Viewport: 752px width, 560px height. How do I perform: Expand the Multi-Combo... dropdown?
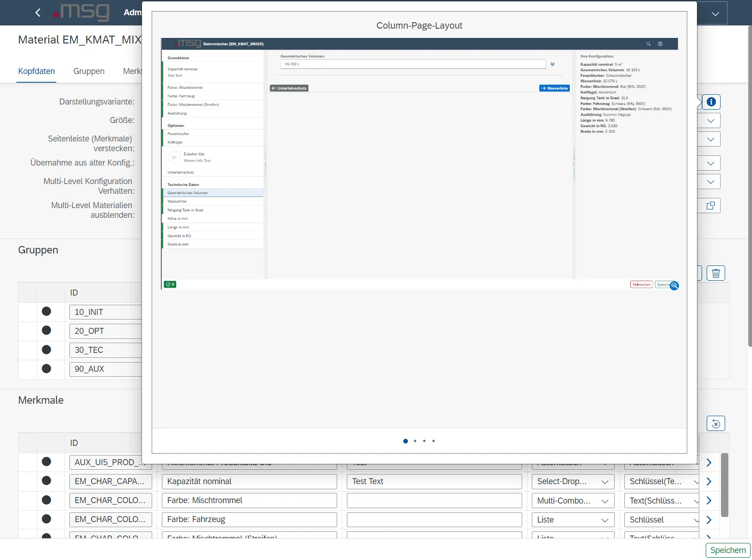click(x=604, y=501)
